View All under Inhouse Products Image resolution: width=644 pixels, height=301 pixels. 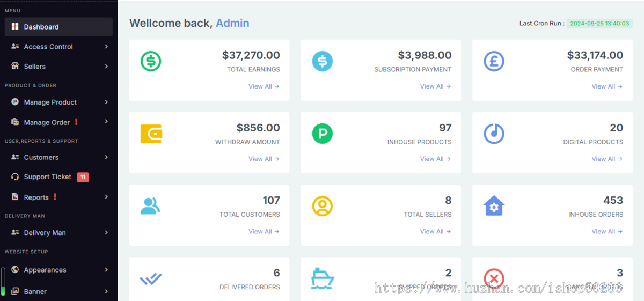click(436, 159)
